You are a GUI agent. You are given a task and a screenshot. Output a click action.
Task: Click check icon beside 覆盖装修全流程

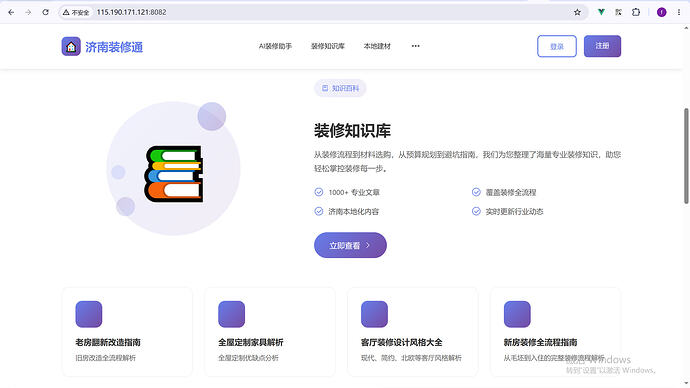(476, 192)
